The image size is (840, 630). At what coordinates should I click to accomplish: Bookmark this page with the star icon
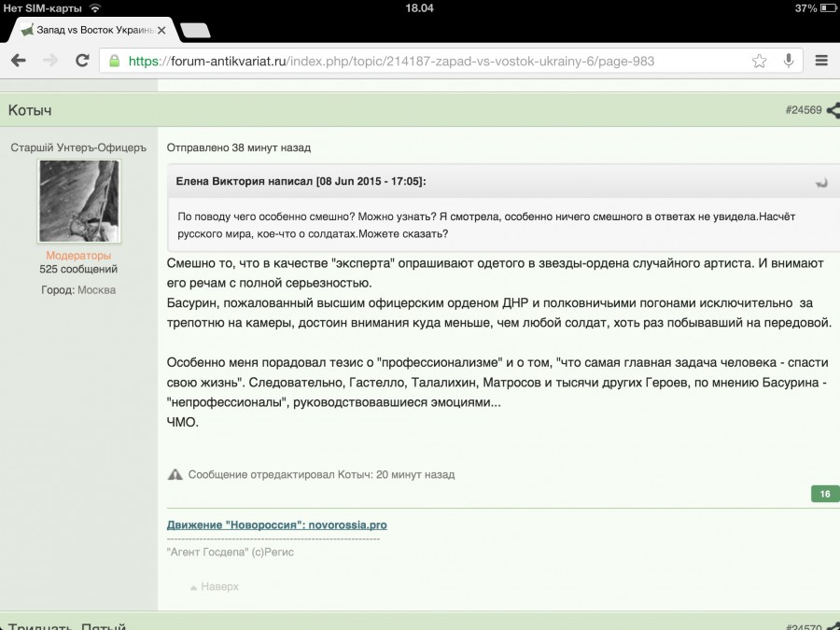coord(760,61)
